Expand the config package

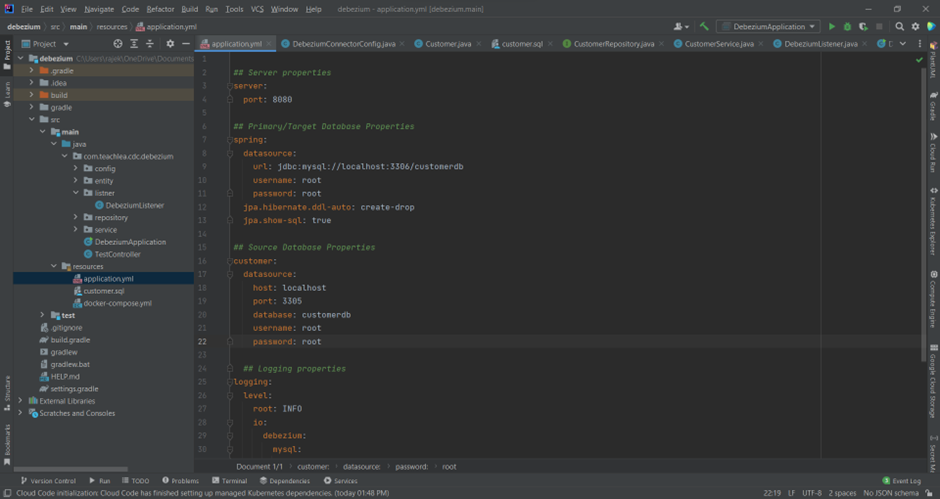[x=76, y=168]
